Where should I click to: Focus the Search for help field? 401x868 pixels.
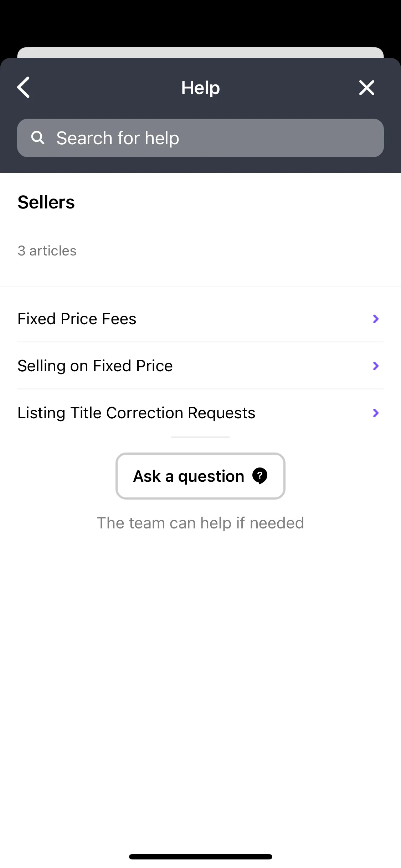click(x=200, y=138)
